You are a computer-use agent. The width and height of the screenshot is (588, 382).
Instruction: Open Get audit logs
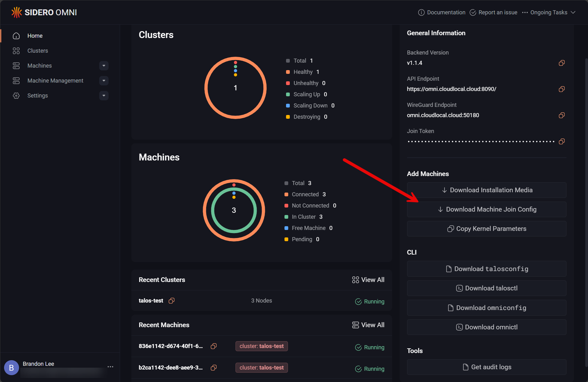pyautogui.click(x=486, y=367)
